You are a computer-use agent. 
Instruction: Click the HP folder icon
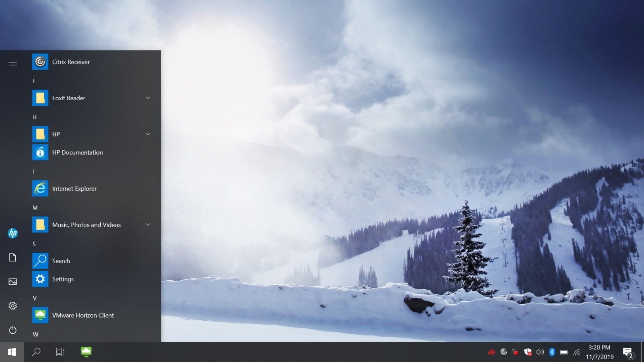tap(40, 134)
